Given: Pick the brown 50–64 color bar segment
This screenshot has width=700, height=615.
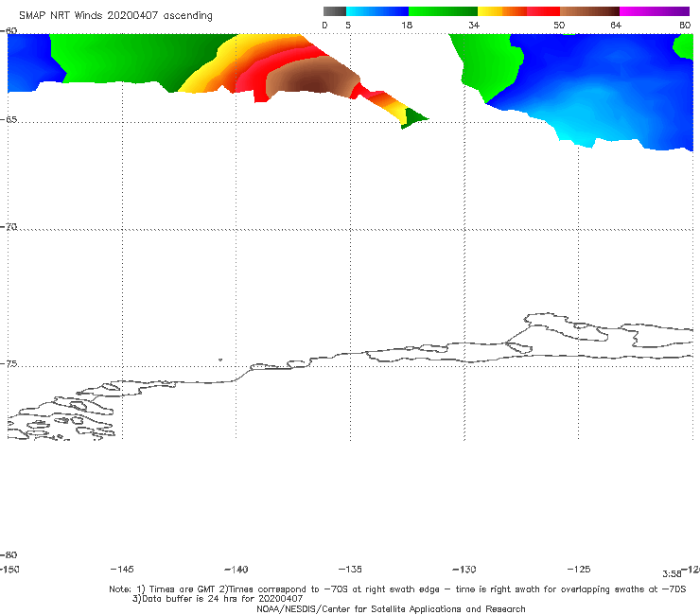Looking at the screenshot, I should click(x=589, y=11).
